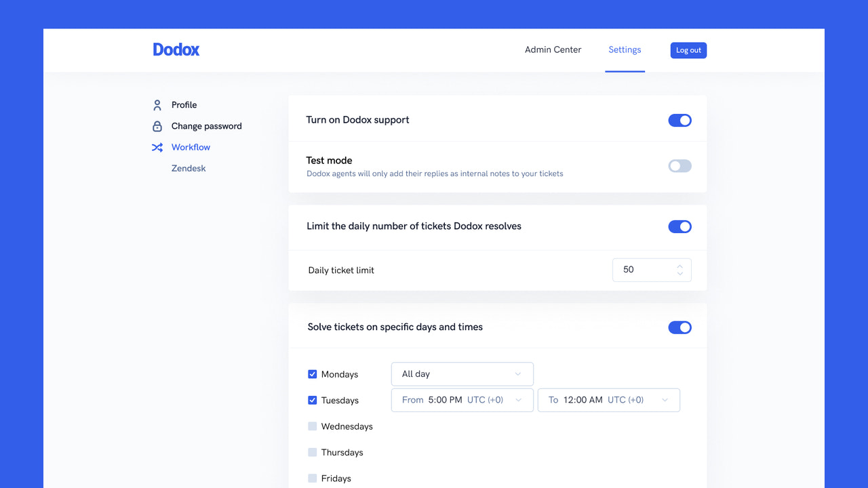The image size is (868, 488).
Task: Disable solving tickets on specific days
Action: pyautogui.click(x=679, y=327)
